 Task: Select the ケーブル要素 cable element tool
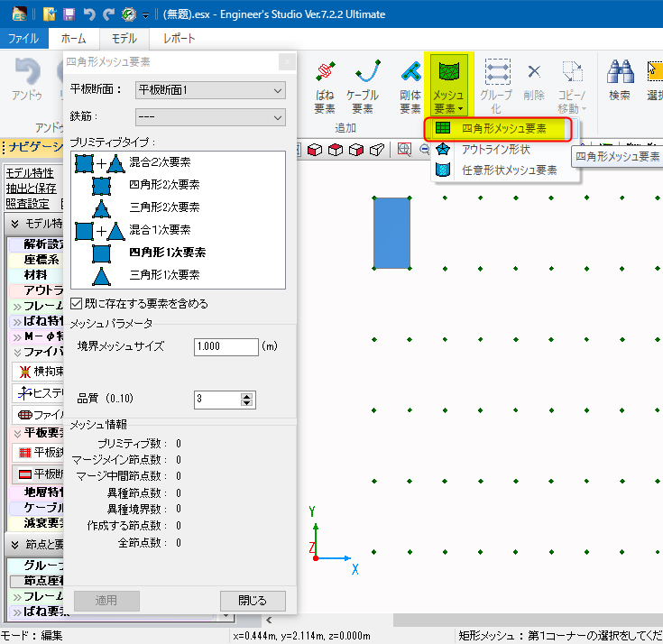click(363, 87)
